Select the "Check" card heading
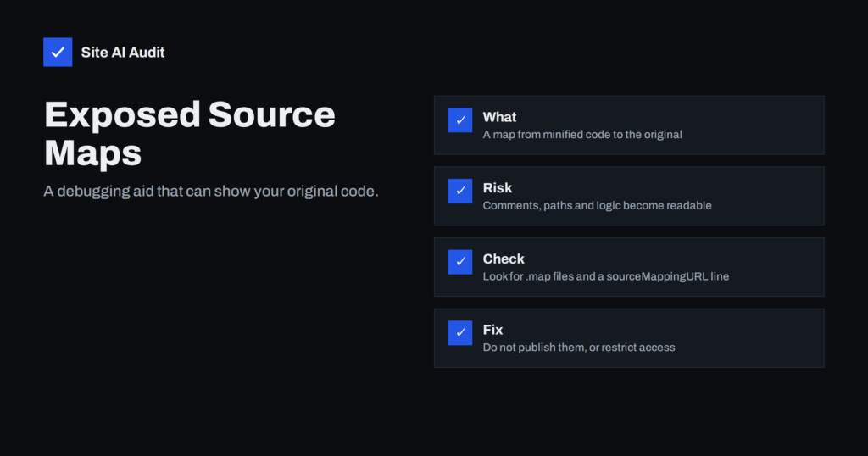Viewport: 868px width, 456px height. [504, 259]
